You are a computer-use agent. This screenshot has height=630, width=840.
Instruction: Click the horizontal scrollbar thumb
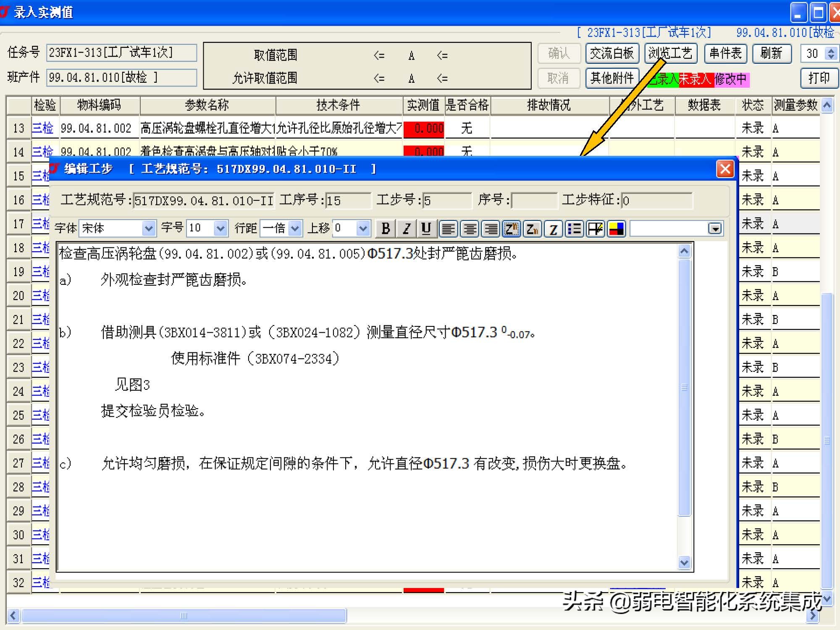[184, 616]
